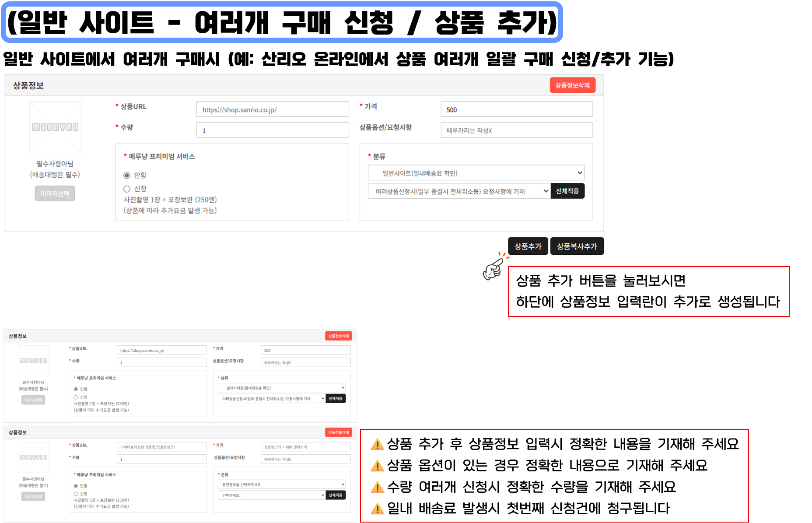The width and height of the screenshot is (812, 523).
Task: Click the pointing hand icon below 상품추가
Action: pyautogui.click(x=494, y=268)
